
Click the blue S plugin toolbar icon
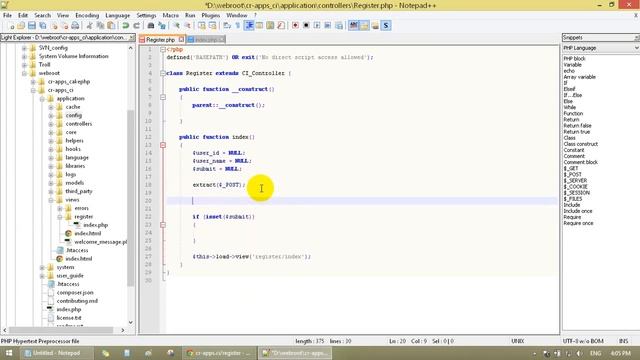tap(386, 26)
